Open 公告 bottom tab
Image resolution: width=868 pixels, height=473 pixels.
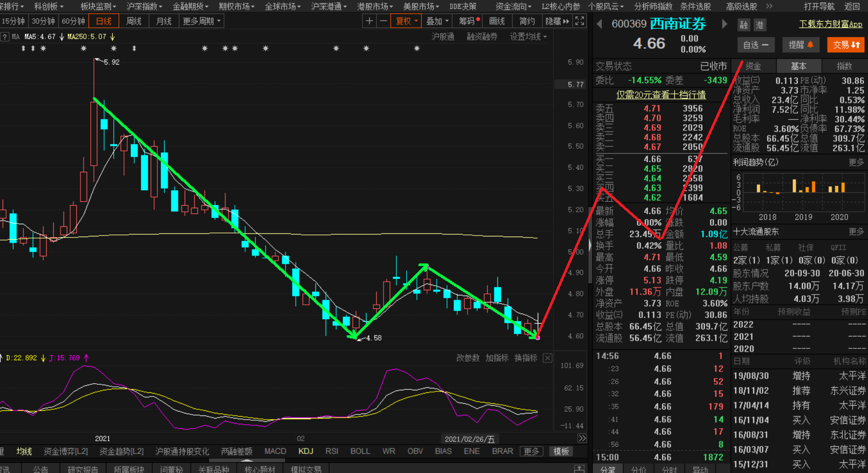pyautogui.click(x=41, y=469)
